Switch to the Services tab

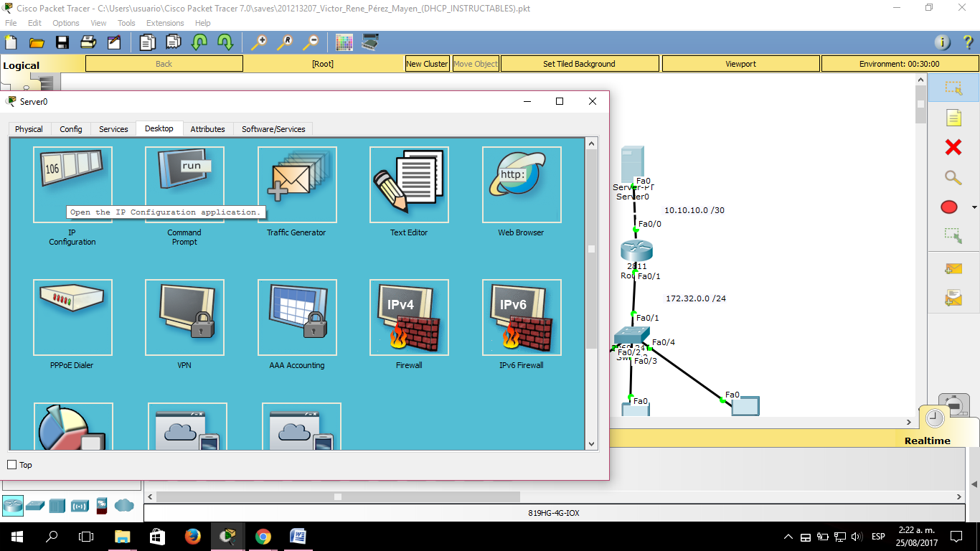coord(113,128)
